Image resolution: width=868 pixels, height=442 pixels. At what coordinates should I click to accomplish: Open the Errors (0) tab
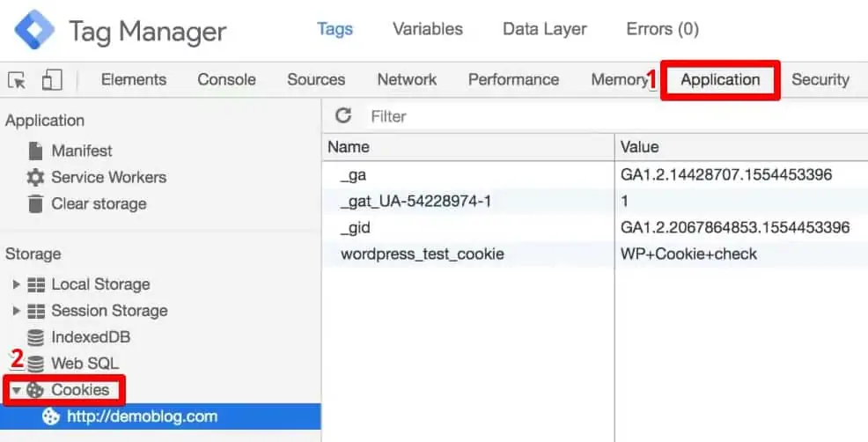tap(663, 29)
